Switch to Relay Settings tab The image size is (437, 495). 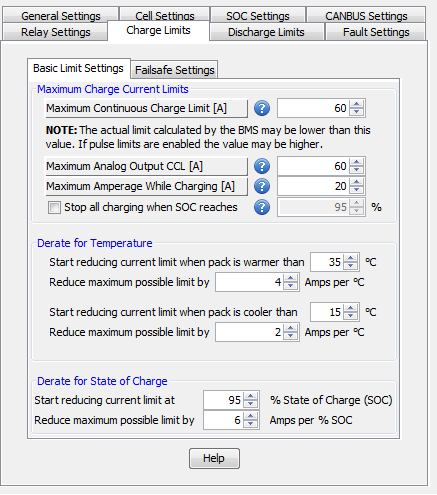pyautogui.click(x=55, y=32)
